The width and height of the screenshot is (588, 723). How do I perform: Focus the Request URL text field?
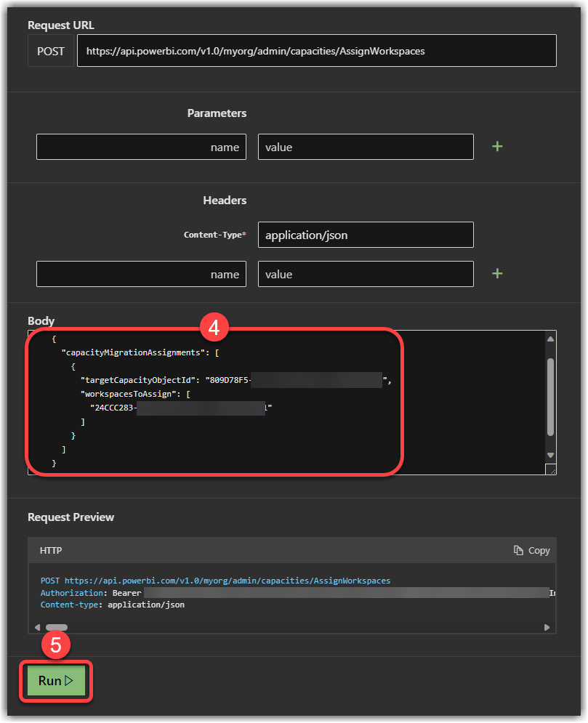[x=316, y=51]
